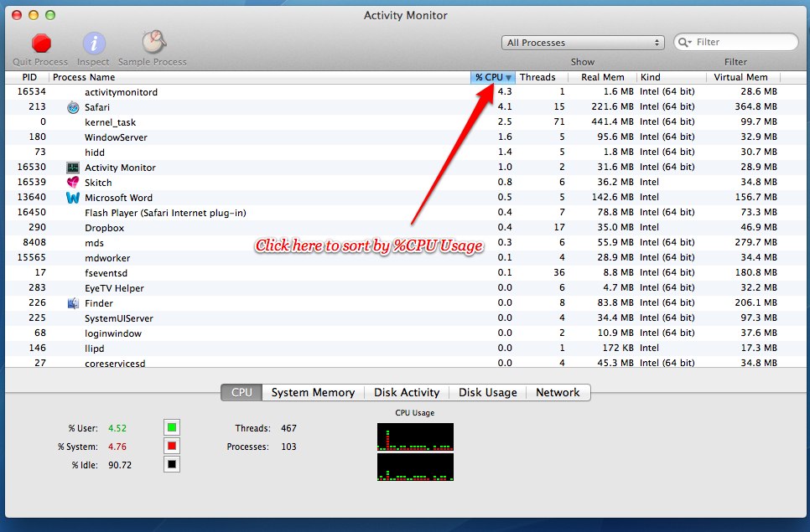Screen dimensions: 810x532
Task: Click the Skitch heart icon in list
Action: (x=73, y=182)
